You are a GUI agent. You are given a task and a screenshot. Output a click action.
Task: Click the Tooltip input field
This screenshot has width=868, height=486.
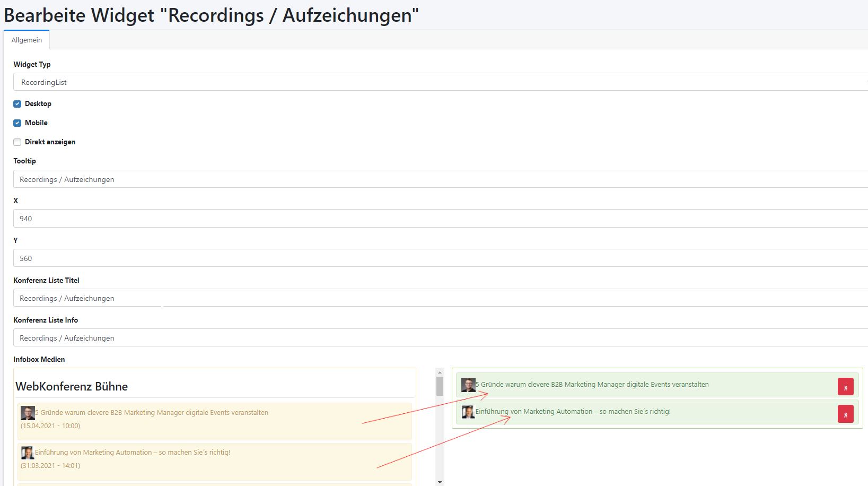440,179
